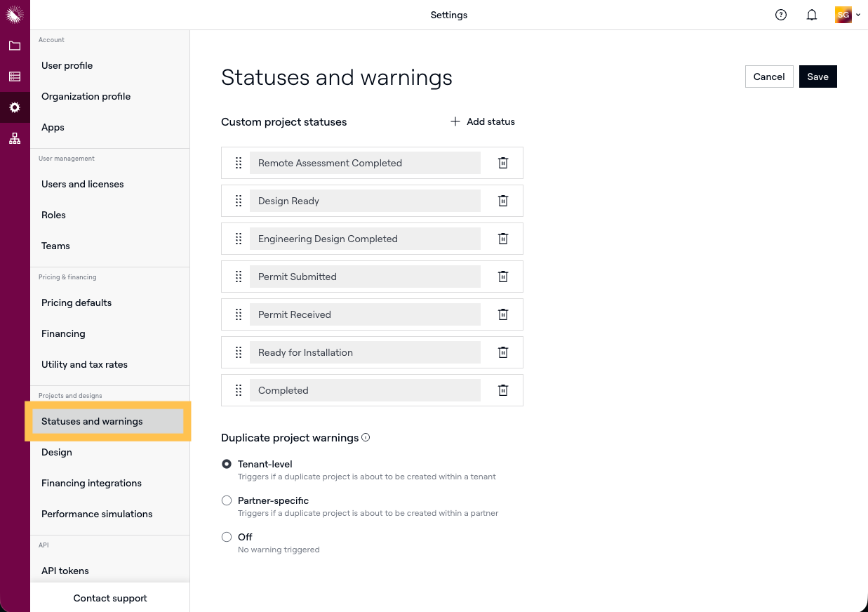The width and height of the screenshot is (868, 612).
Task: Click drag handle of Completed status
Action: (x=239, y=390)
